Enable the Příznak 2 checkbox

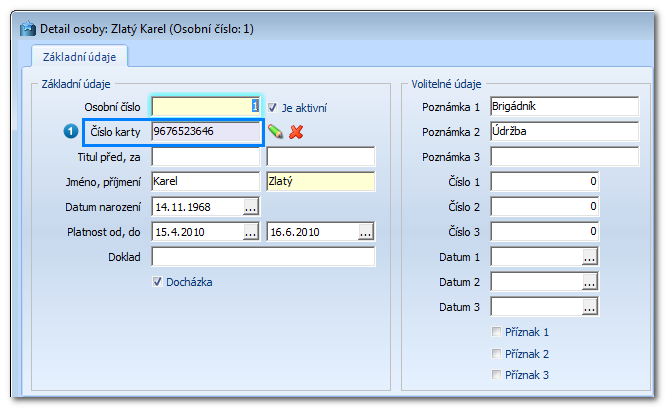(x=496, y=353)
